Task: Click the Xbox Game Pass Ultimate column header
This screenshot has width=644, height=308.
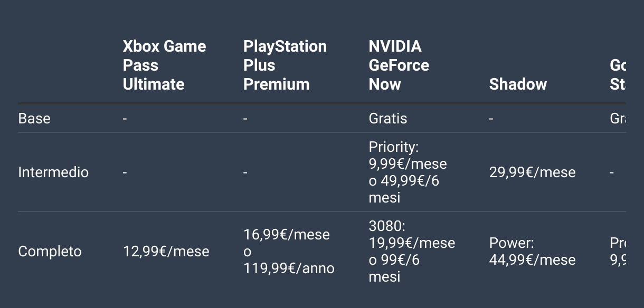Action: click(164, 65)
